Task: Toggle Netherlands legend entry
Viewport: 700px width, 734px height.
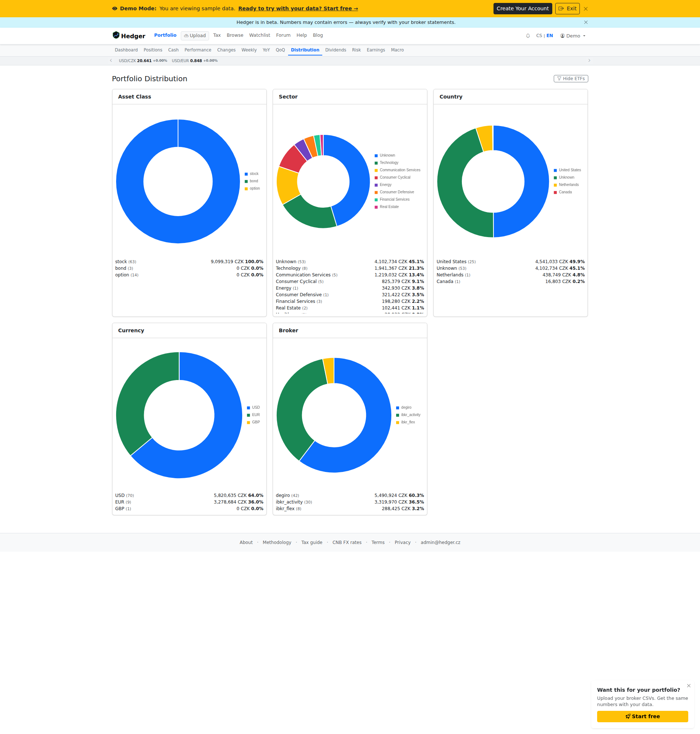Action: coord(566,185)
